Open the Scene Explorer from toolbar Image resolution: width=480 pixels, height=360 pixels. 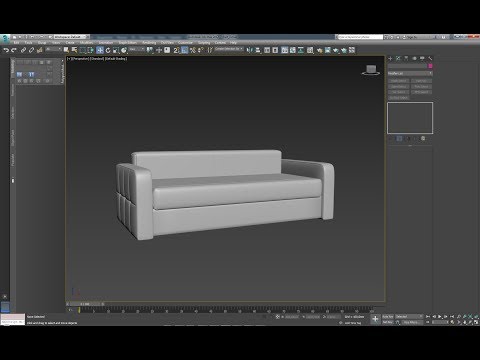[x=267, y=50]
